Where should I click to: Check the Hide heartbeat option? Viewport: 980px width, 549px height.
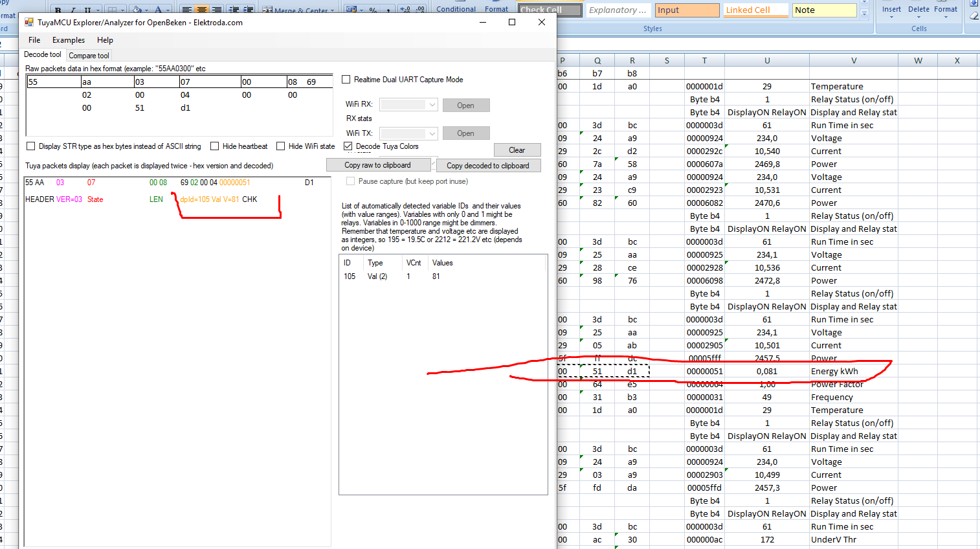[214, 146]
